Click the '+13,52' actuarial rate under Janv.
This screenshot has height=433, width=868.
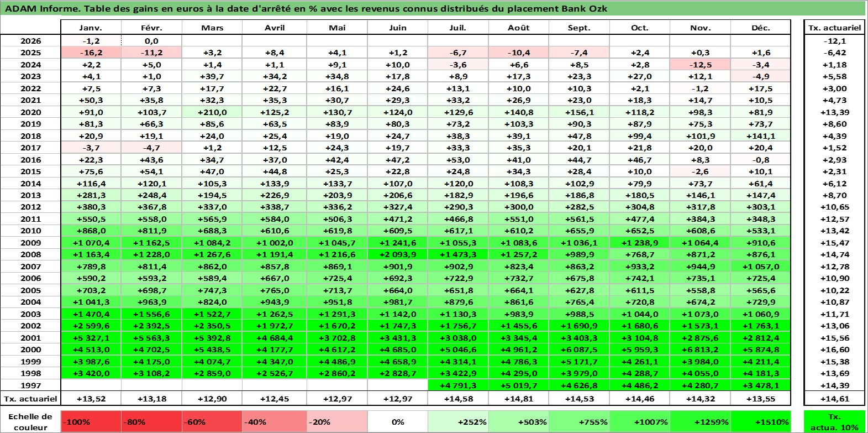91,398
